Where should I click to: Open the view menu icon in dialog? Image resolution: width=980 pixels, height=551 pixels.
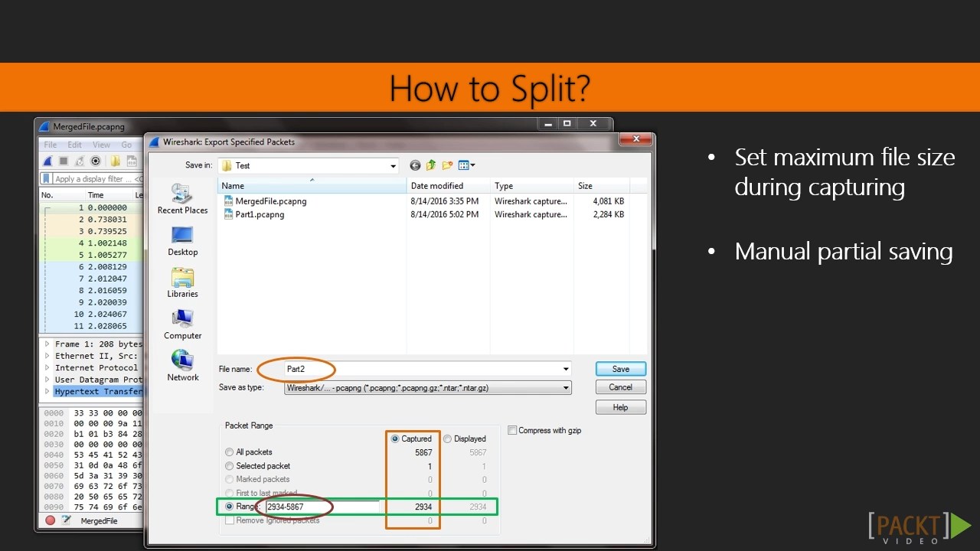(466, 165)
